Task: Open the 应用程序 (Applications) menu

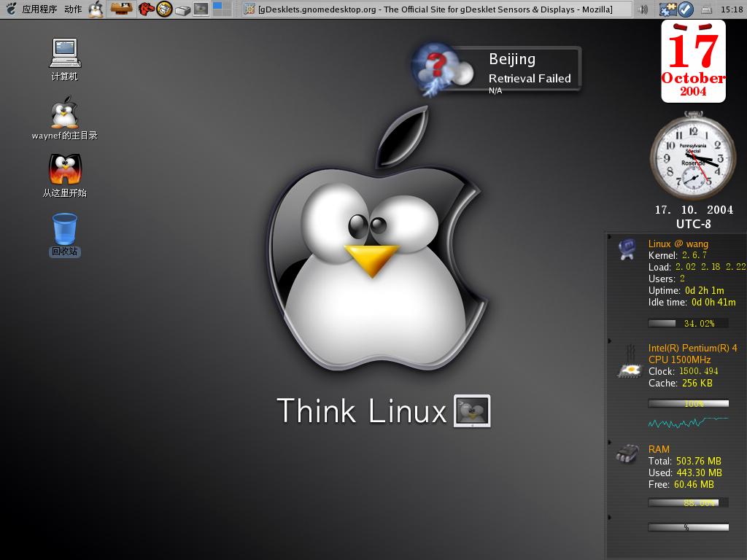Action: [x=39, y=9]
